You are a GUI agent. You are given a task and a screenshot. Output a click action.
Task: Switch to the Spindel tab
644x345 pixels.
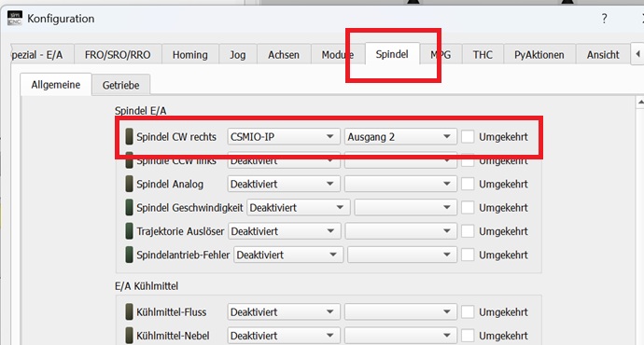[x=392, y=54]
